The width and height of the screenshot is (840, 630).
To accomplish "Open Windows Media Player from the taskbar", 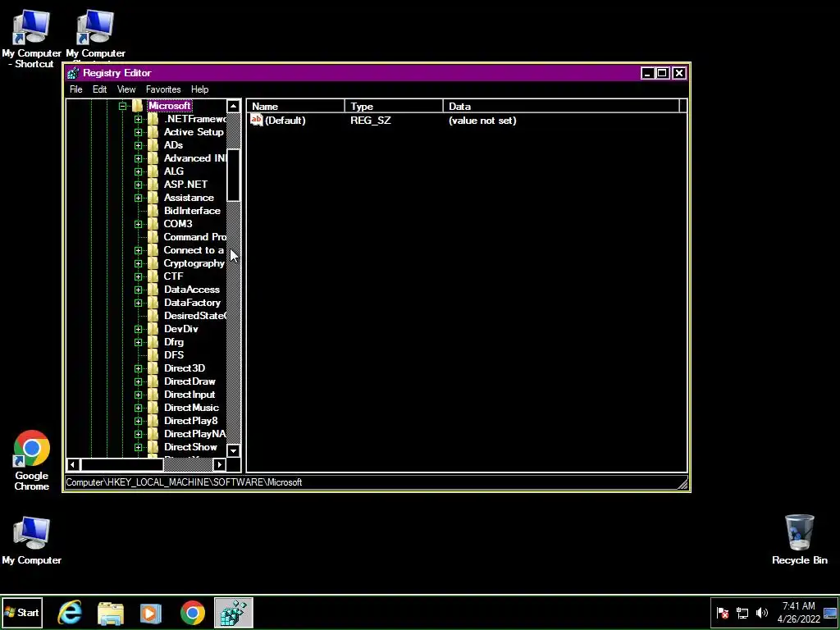I will pos(151,613).
